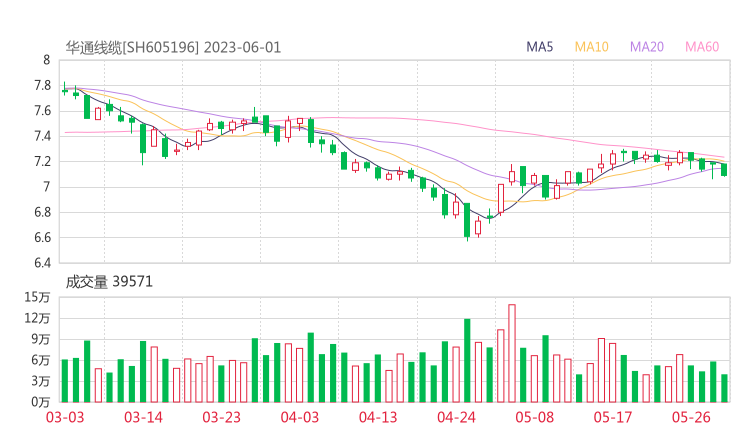The image size is (740, 440).
Task: Click the 6万 volume axis label
Action: point(41,360)
